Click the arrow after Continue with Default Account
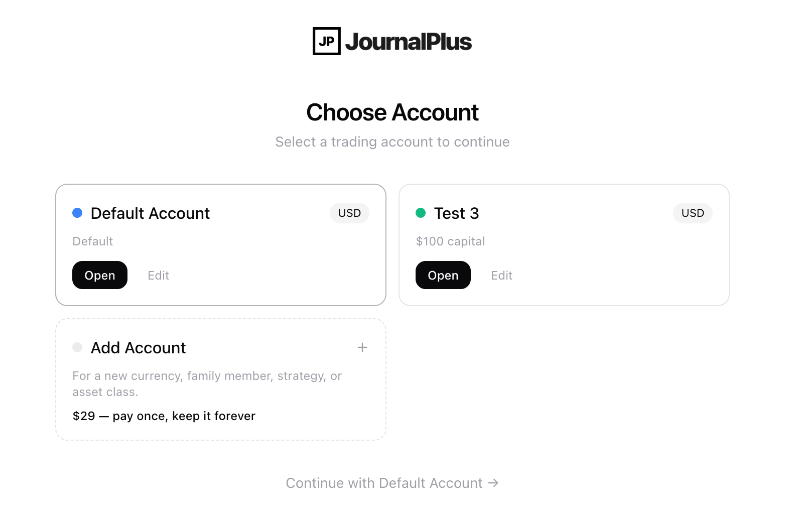 pos(493,483)
